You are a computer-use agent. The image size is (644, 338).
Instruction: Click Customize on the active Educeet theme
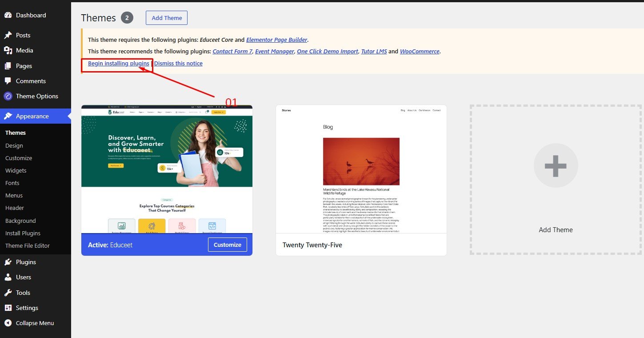pos(228,245)
